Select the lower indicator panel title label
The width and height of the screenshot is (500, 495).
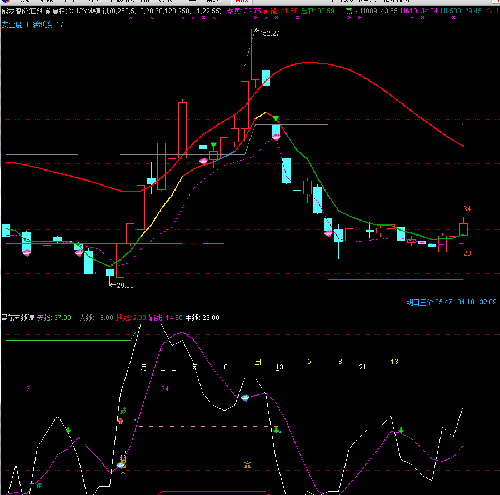[x=18, y=317]
